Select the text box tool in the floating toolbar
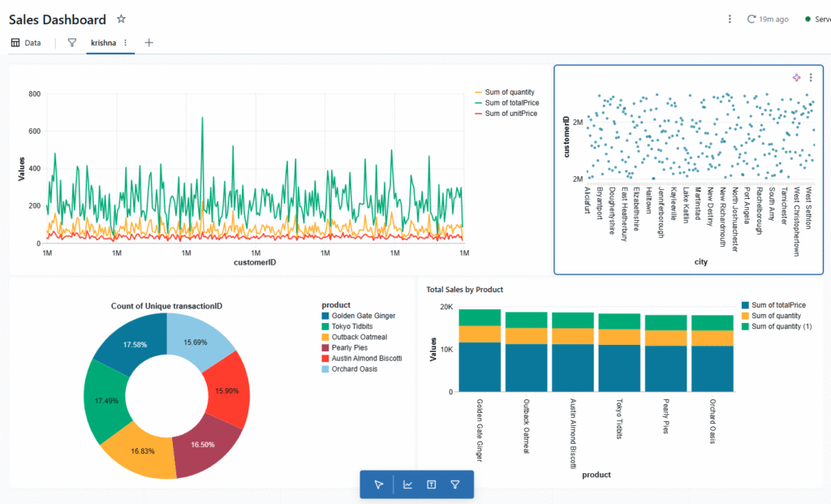 [x=430, y=485]
